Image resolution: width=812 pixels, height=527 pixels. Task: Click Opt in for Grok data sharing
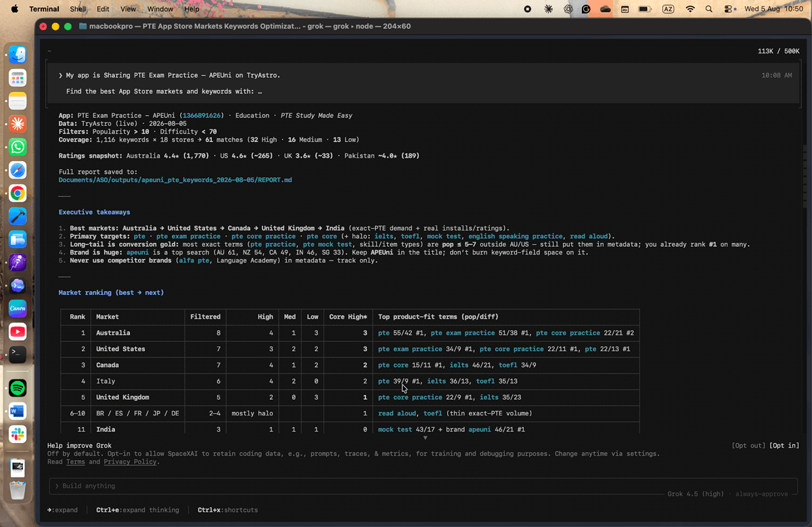click(x=784, y=446)
